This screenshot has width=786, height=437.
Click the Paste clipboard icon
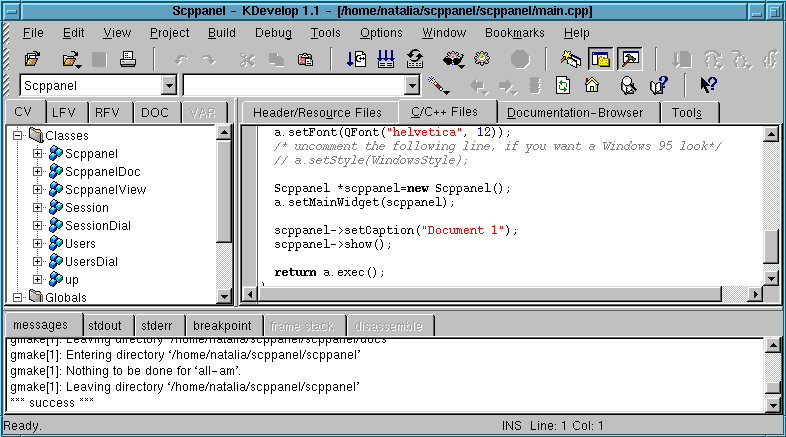(x=305, y=60)
